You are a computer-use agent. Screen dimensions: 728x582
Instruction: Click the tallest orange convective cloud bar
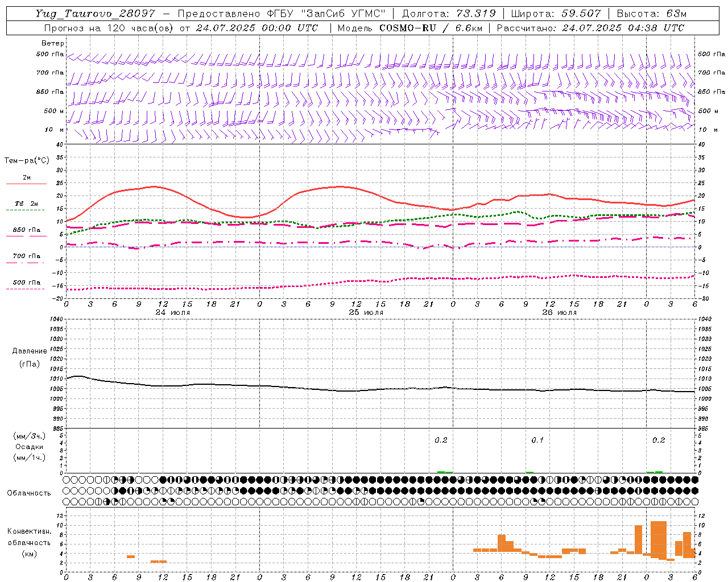(659, 539)
